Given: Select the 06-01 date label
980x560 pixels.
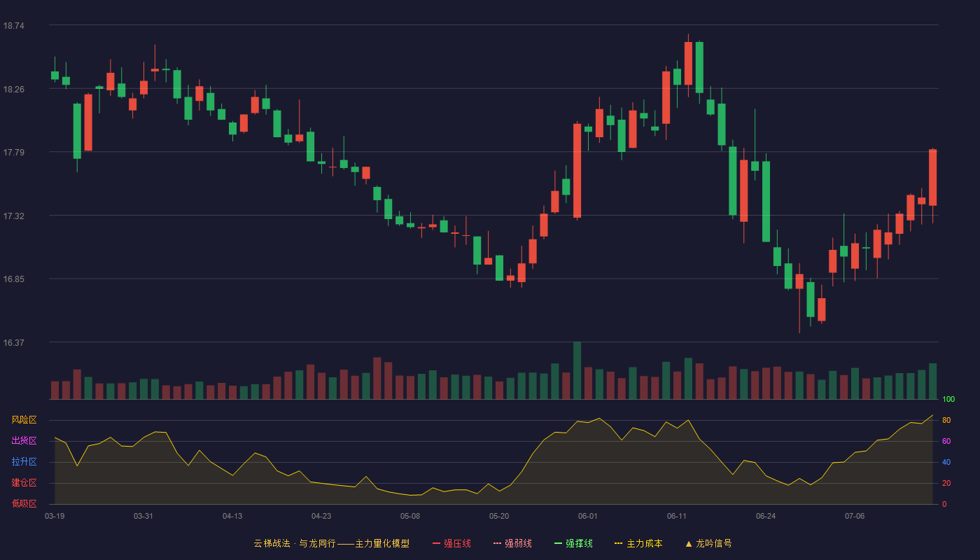Looking at the screenshot, I should tap(588, 516).
